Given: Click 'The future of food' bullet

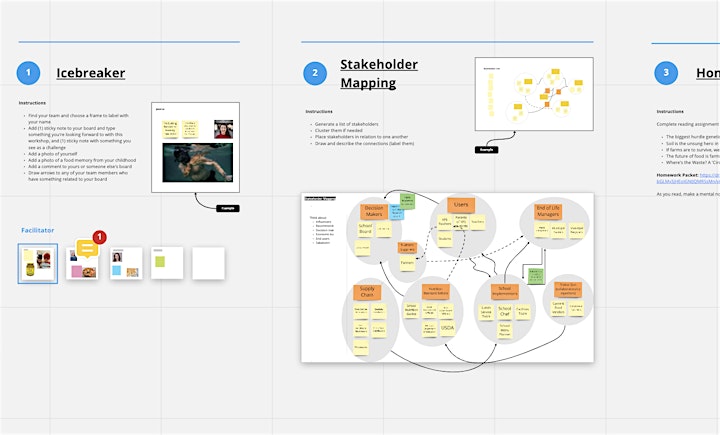Looking at the screenshot, I should pyautogui.click(x=692, y=156).
